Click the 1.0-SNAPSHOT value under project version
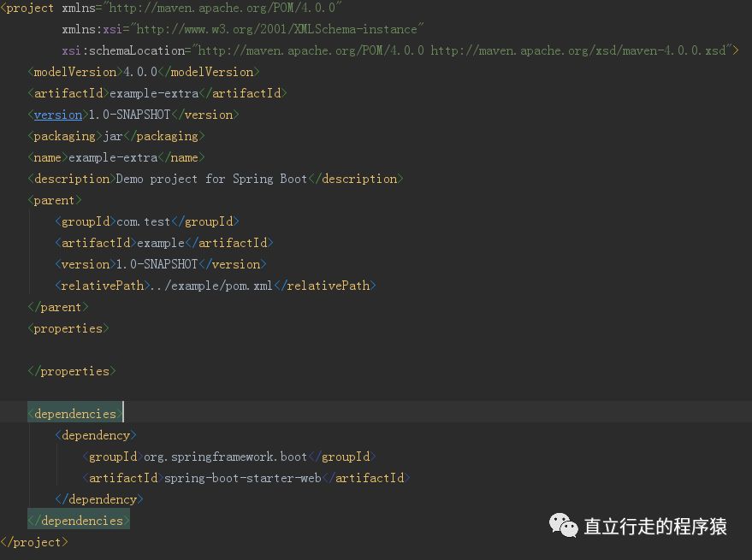The width and height of the screenshot is (752, 560). 129,115
